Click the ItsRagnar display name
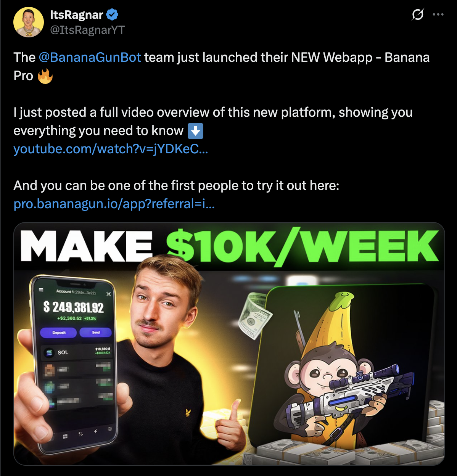Image resolution: width=457 pixels, height=476 pixels. click(x=76, y=14)
